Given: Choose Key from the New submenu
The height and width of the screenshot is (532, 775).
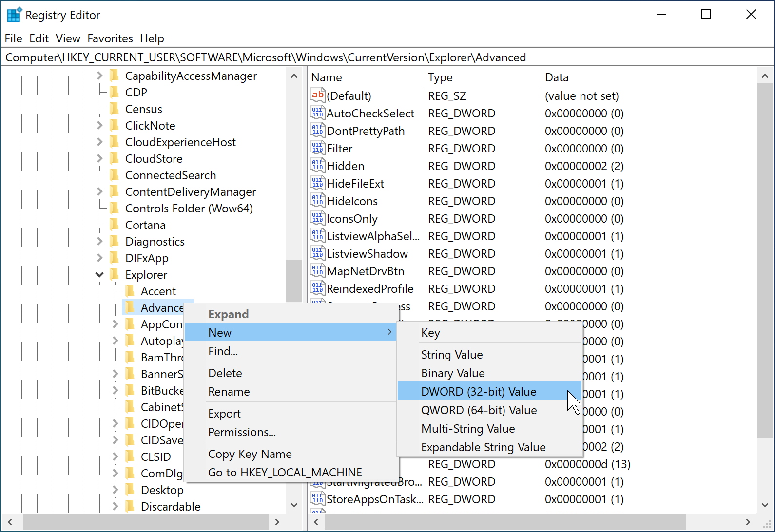Looking at the screenshot, I should [x=489, y=332].
